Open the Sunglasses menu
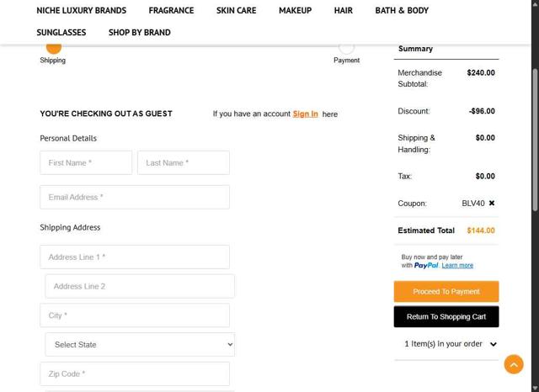The image size is (539, 392). pyautogui.click(x=61, y=33)
